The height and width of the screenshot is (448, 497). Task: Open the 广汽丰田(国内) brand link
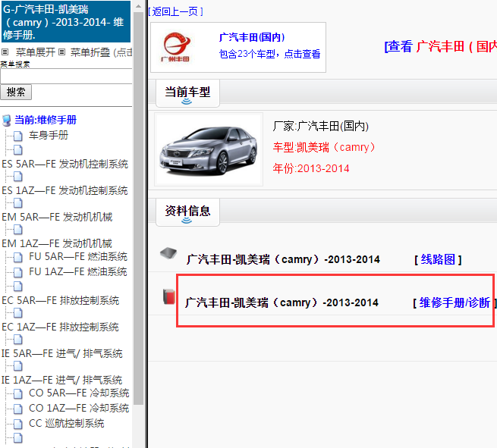tap(252, 37)
